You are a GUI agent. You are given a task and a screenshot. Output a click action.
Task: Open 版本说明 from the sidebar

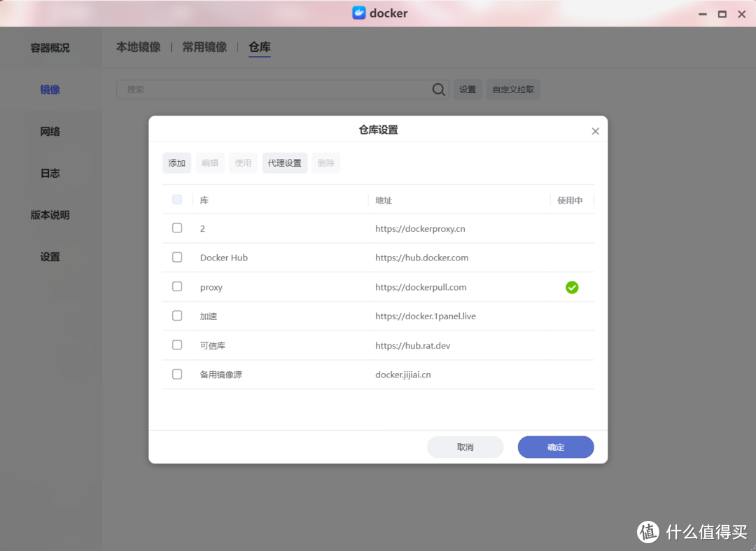[50, 215]
